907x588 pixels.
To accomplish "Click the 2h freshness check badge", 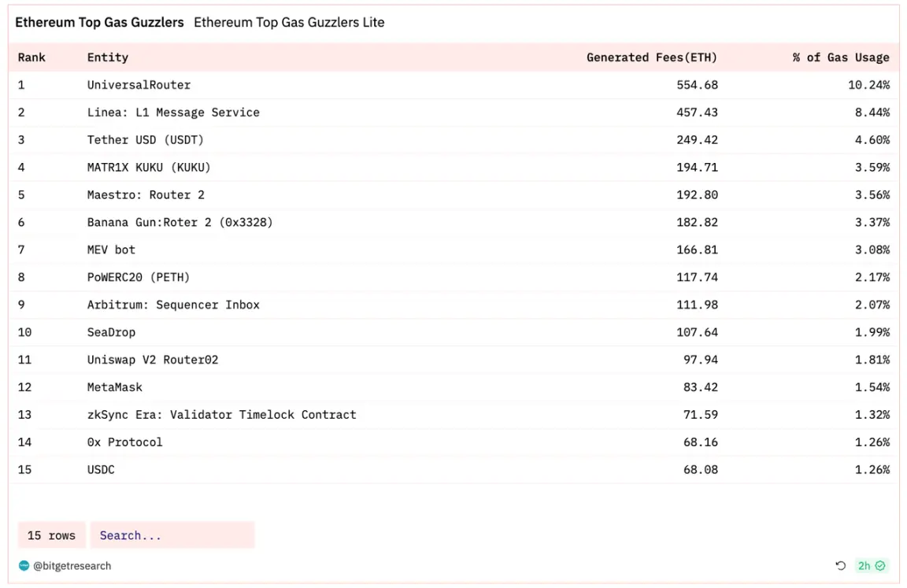I will point(872,565).
